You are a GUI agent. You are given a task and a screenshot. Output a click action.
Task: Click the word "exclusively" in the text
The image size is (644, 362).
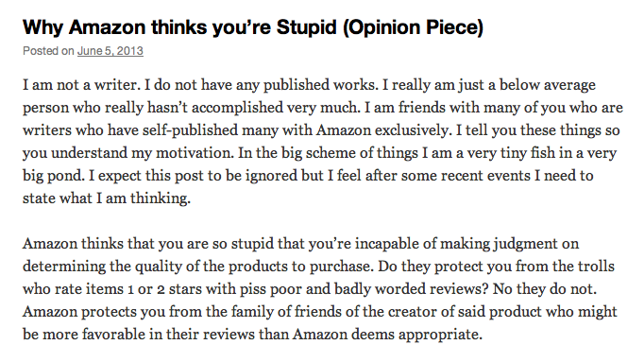pos(412,130)
